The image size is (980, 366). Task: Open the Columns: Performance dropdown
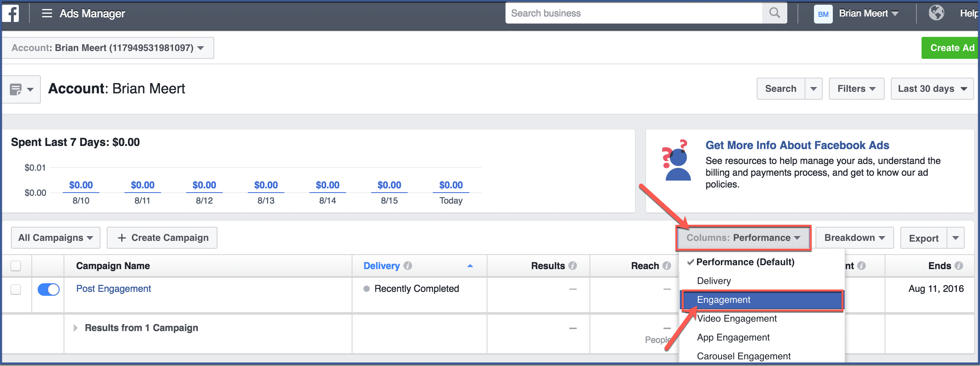tap(743, 238)
